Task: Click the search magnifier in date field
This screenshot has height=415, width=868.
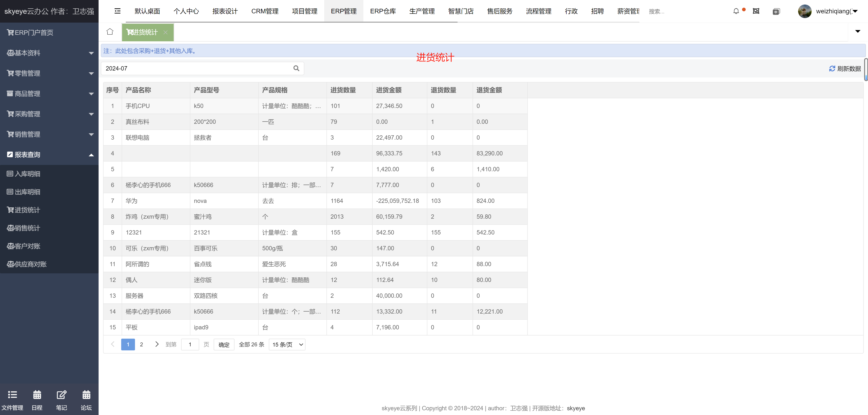Action: click(296, 68)
